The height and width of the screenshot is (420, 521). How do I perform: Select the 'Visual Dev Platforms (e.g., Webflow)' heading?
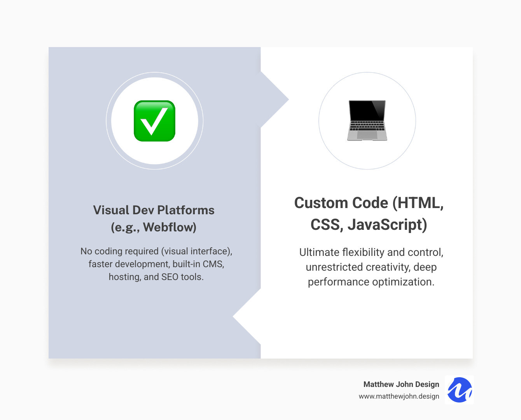click(x=154, y=219)
